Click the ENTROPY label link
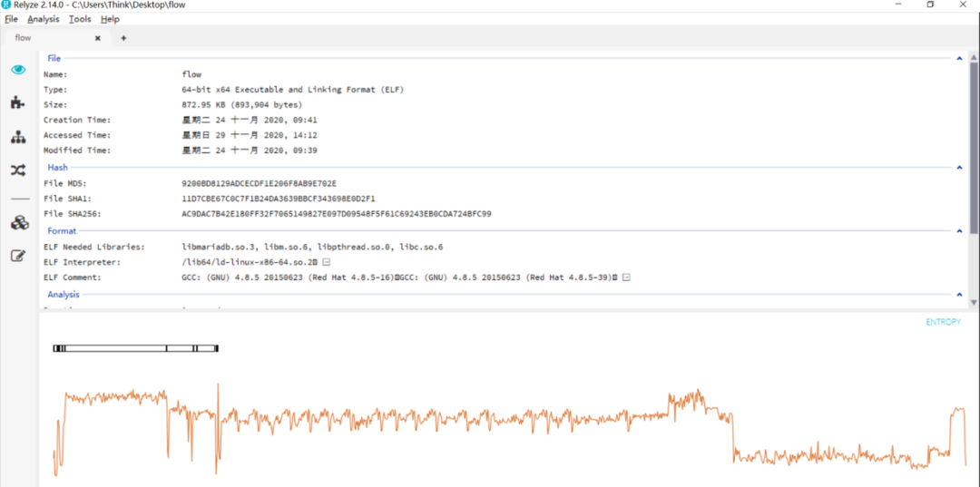Image resolution: width=980 pixels, height=487 pixels. 943,322
